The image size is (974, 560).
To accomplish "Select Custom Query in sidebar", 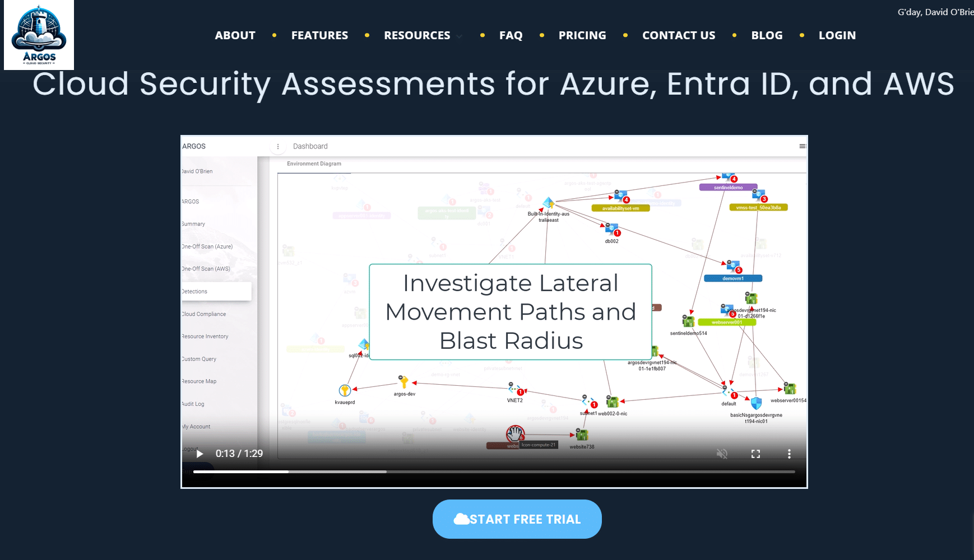I will click(198, 359).
